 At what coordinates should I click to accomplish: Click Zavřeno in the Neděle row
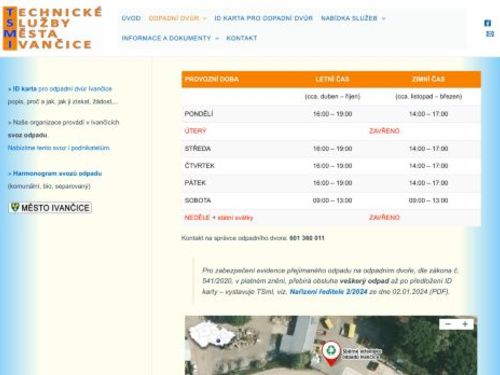(384, 218)
